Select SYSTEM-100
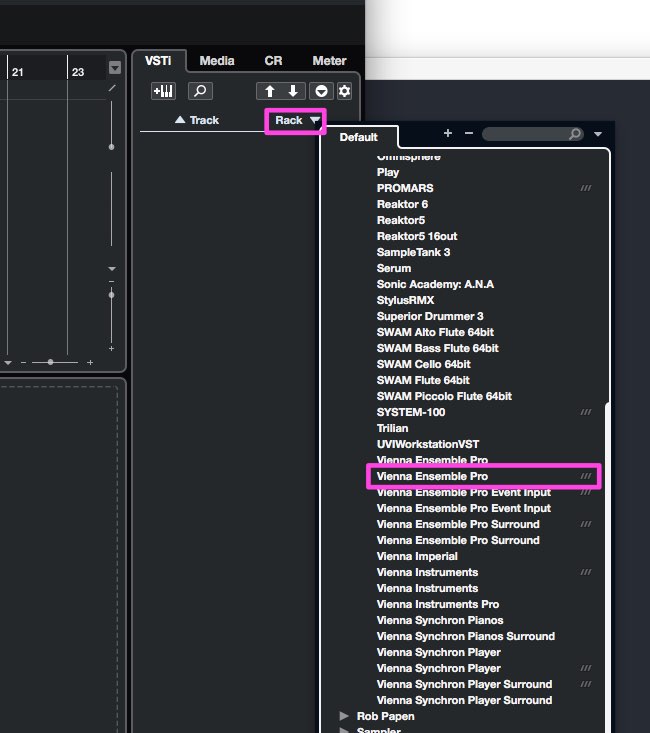The image size is (650, 733). click(x=411, y=412)
